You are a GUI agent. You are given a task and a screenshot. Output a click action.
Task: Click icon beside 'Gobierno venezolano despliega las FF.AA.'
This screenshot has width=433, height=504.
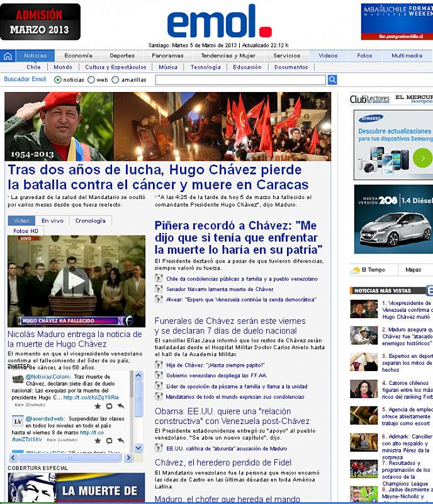pyautogui.click(x=159, y=375)
